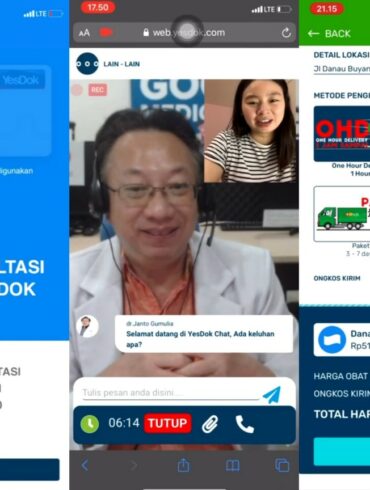Tap the dr.Janto Gumulia name in chat bubble

(150, 324)
